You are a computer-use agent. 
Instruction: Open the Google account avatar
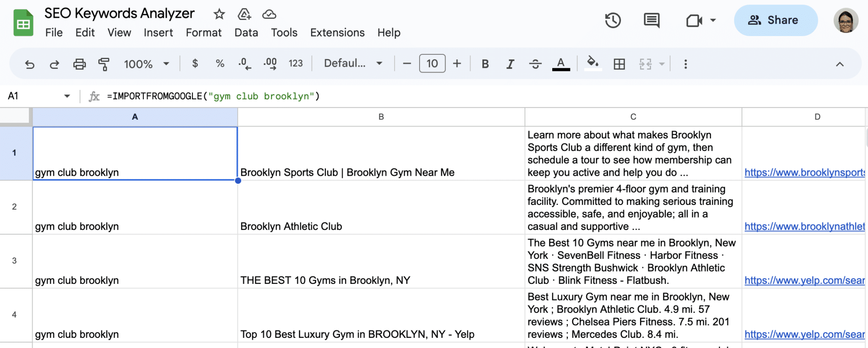point(846,20)
